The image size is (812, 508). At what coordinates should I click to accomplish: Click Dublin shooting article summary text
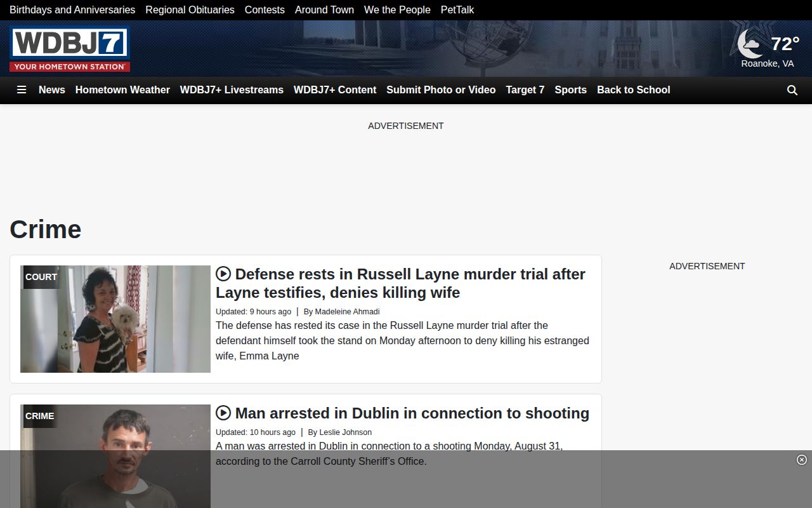tap(390, 453)
